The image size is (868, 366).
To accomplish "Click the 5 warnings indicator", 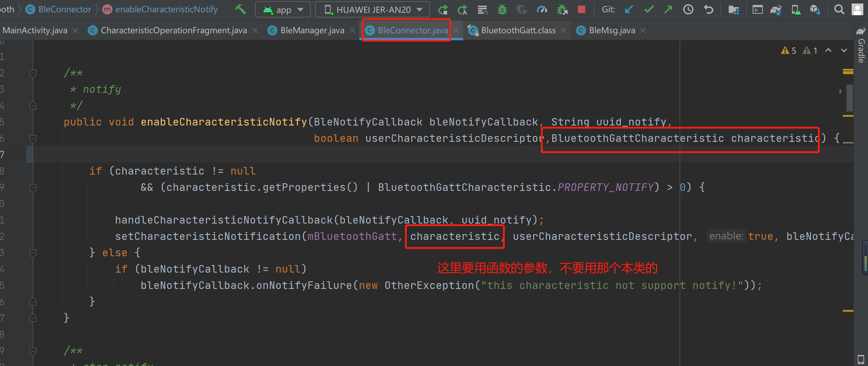I will pyautogui.click(x=788, y=50).
